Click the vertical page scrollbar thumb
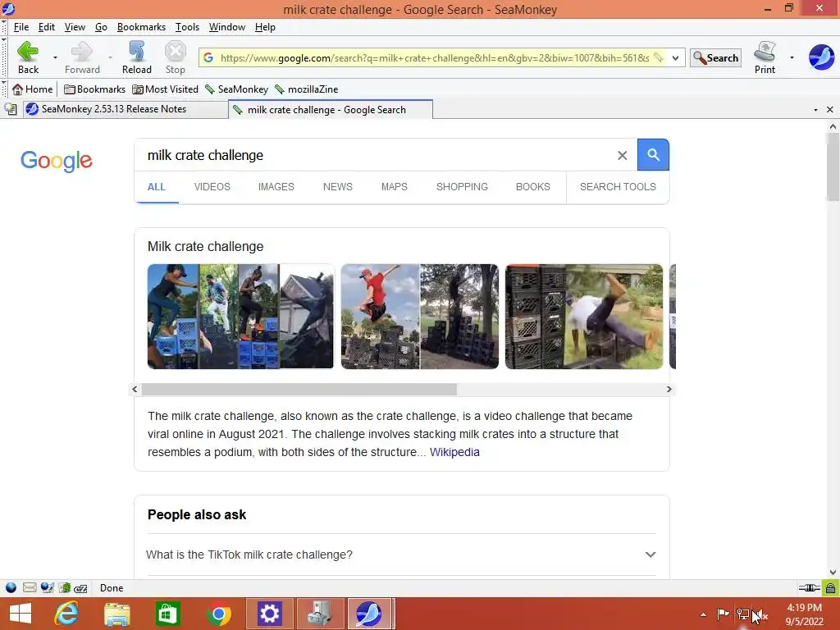The width and height of the screenshot is (840, 630). tap(833, 167)
